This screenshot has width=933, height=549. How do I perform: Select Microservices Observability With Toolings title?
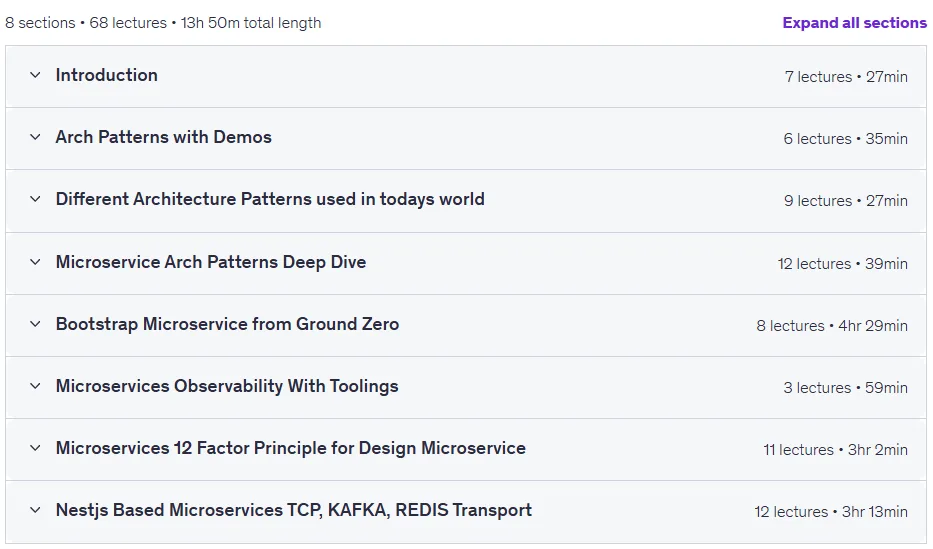point(227,386)
